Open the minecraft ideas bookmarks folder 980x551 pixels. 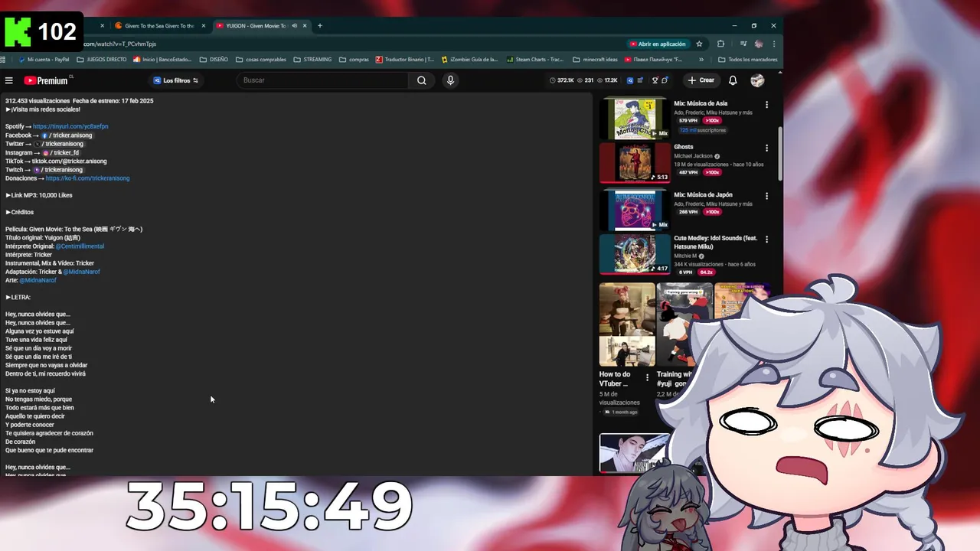click(595, 60)
